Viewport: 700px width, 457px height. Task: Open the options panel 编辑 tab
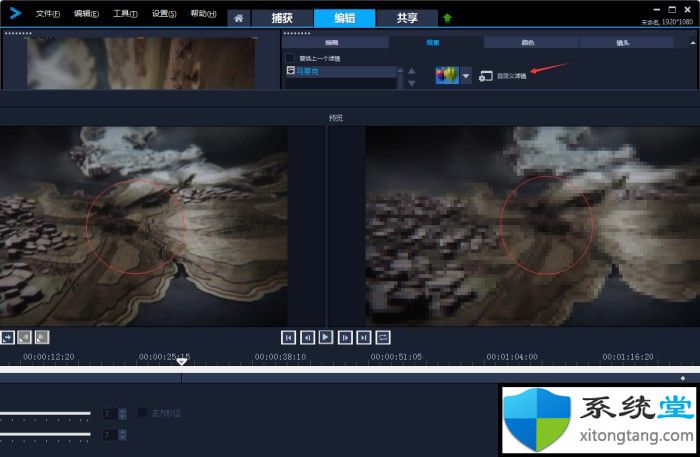[x=332, y=42]
